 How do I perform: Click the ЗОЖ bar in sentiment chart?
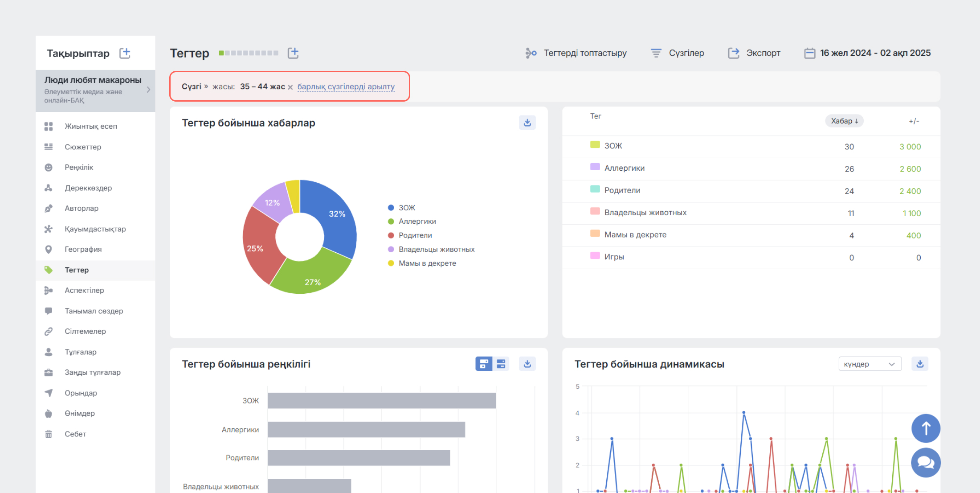(382, 400)
